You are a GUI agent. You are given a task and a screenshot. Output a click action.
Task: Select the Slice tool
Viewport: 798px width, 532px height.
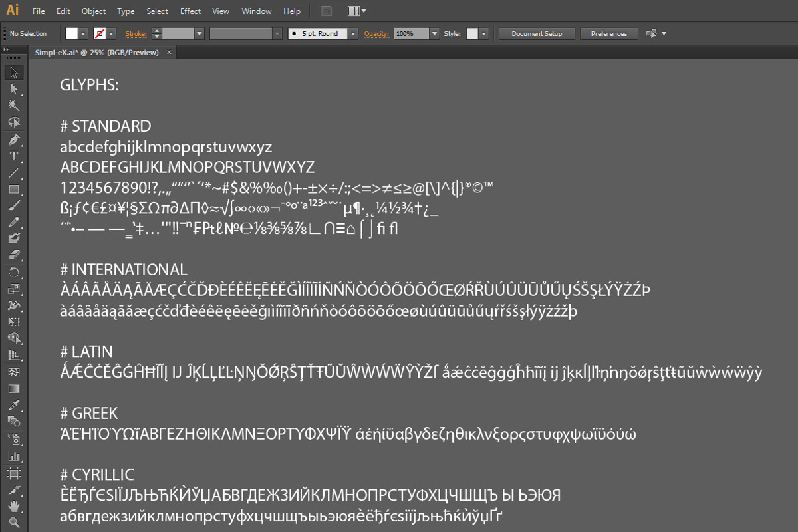[14, 490]
